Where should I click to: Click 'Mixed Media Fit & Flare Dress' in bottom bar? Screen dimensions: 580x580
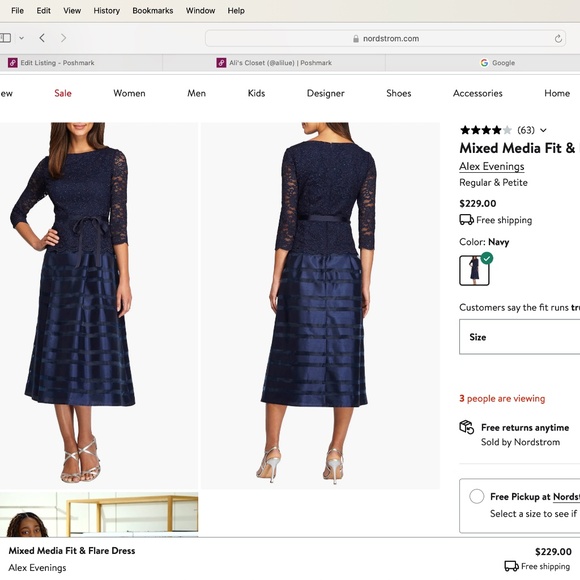pos(72,551)
